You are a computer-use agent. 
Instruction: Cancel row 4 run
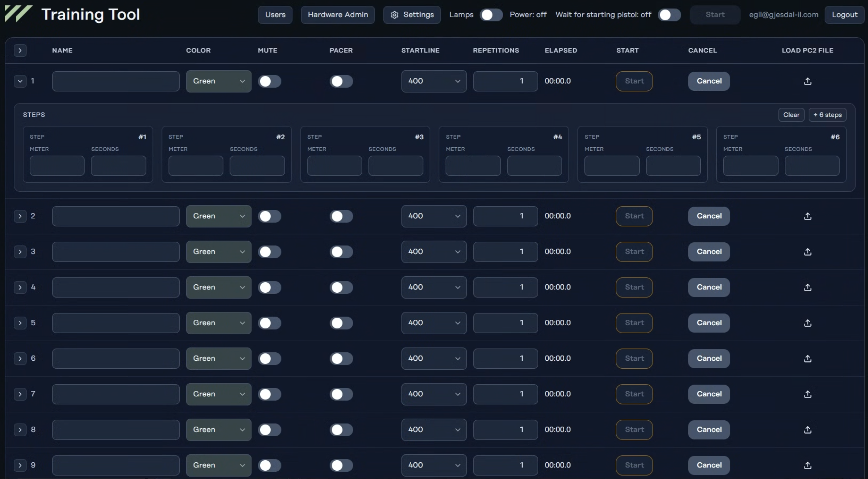pyautogui.click(x=709, y=287)
